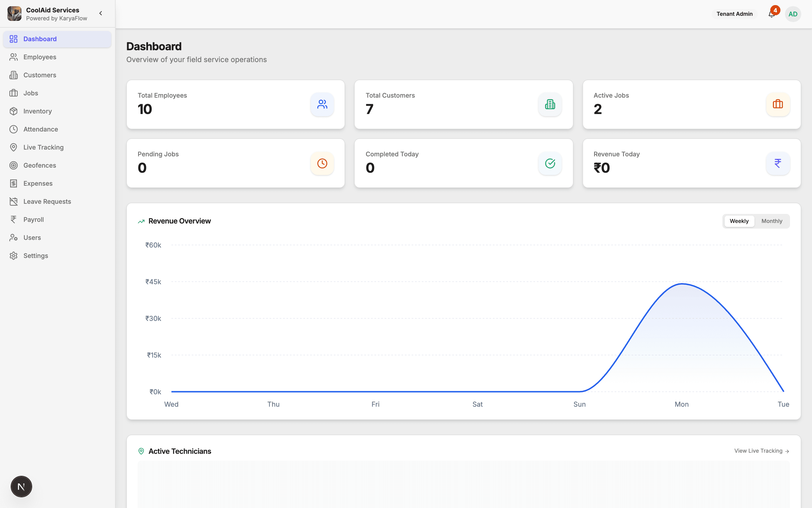Click the Pending Jobs label
Viewport: 812px width, 508px height.
[158, 154]
